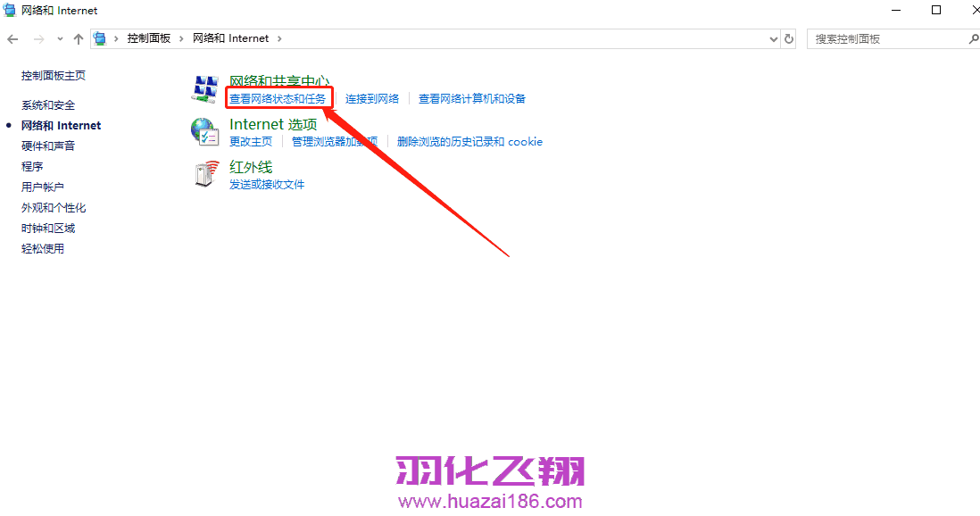Image resolution: width=980 pixels, height=516 pixels.
Task: Click the Forward arrow navigation button
Action: tap(38, 38)
